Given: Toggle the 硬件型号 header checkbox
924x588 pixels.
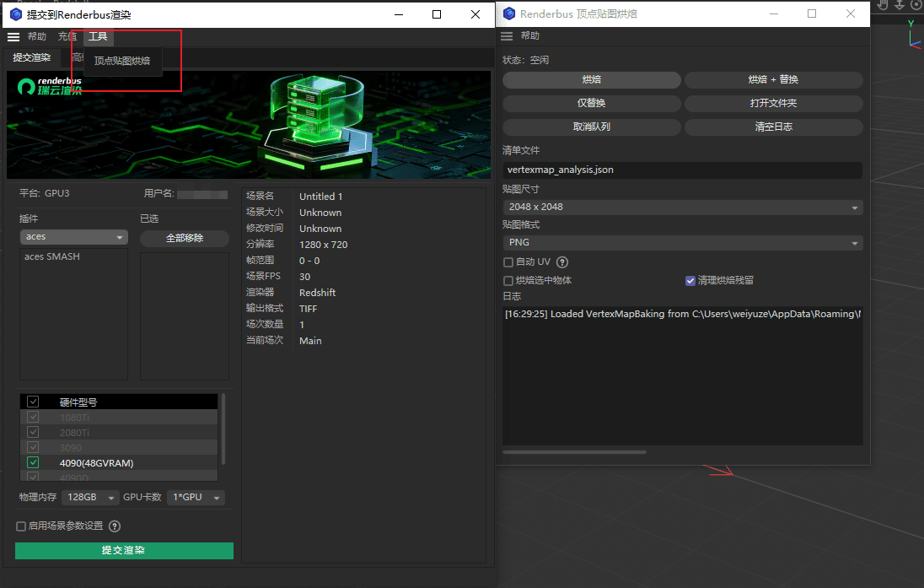Looking at the screenshot, I should [x=33, y=402].
